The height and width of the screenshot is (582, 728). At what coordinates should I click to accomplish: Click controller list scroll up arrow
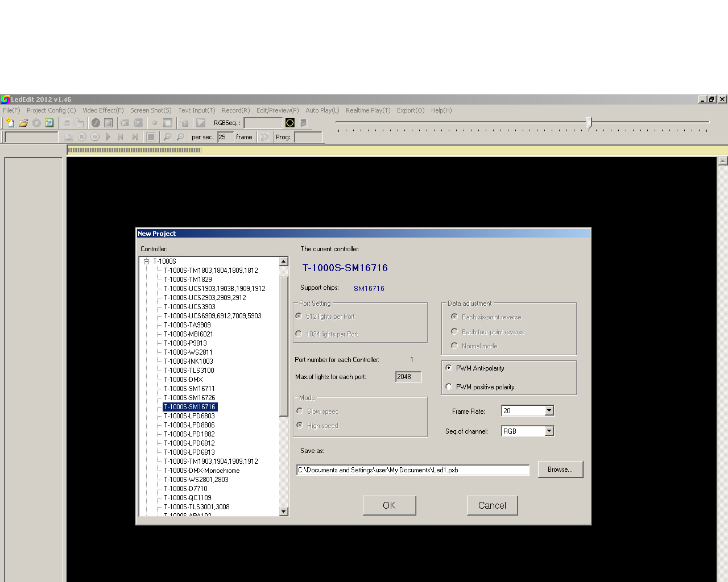[x=284, y=261]
